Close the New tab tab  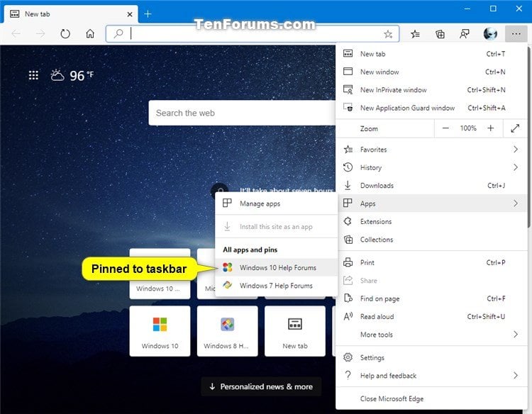130,14
